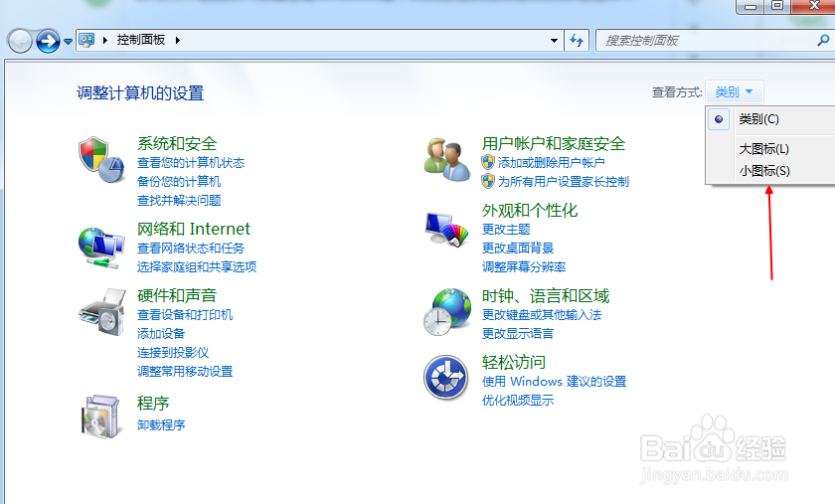
Task: Open 连接到投影仪 link
Action: coord(173,352)
